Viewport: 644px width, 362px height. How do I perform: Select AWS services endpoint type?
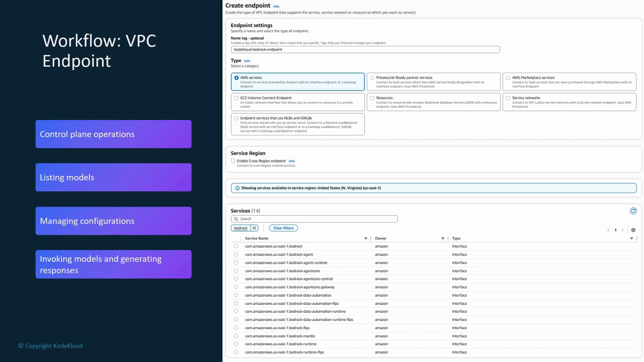coord(236,78)
